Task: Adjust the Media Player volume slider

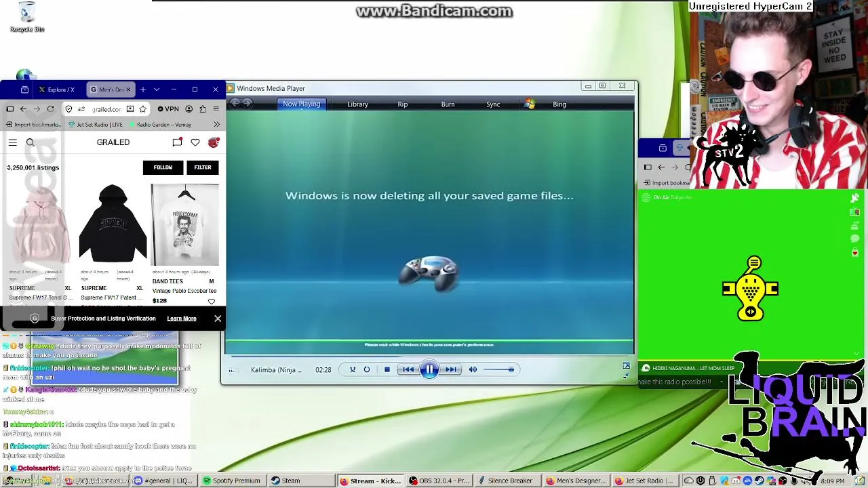Action: point(498,369)
